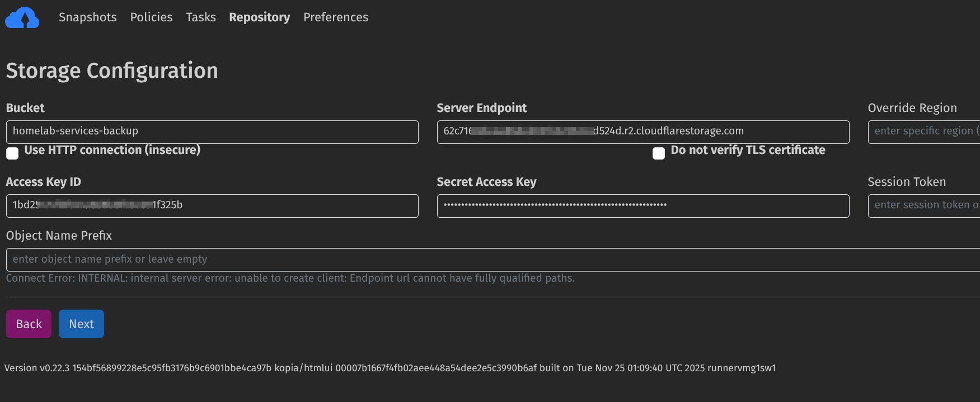Click the Kopia cloud logo icon

point(22,18)
